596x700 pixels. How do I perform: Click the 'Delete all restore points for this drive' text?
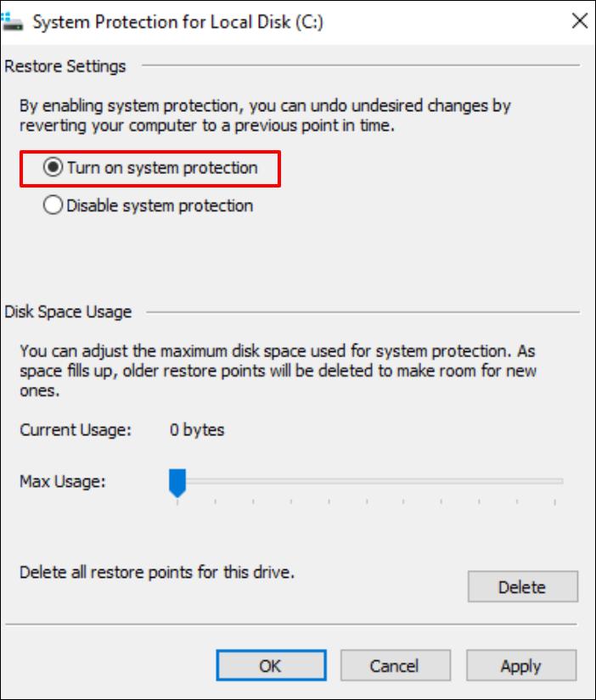point(157,573)
